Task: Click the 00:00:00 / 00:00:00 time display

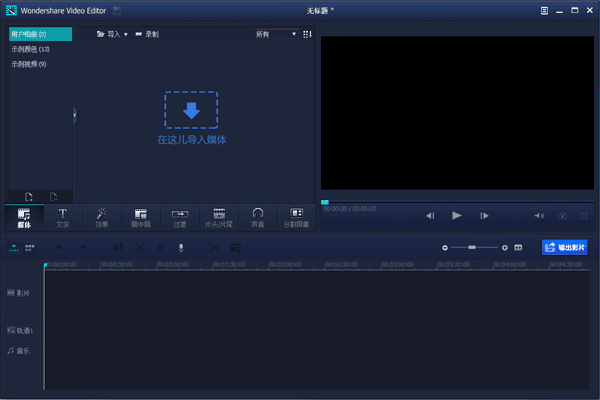Action: [349, 209]
